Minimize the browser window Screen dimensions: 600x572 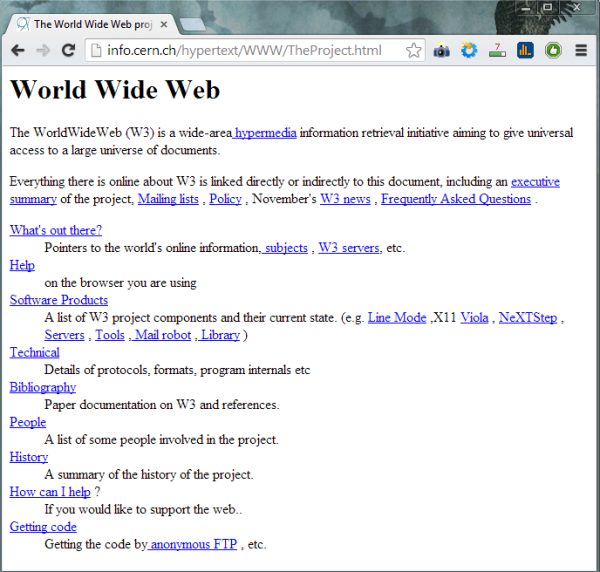(x=526, y=7)
